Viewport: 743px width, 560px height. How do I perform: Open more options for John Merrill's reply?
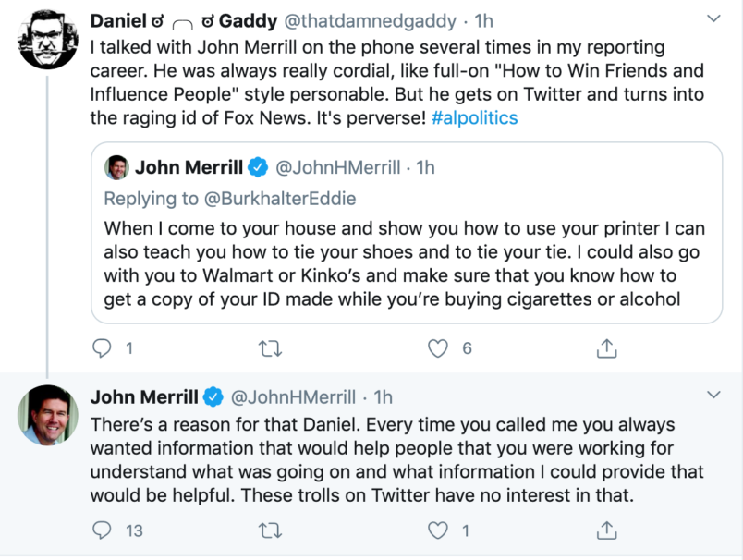tap(713, 396)
